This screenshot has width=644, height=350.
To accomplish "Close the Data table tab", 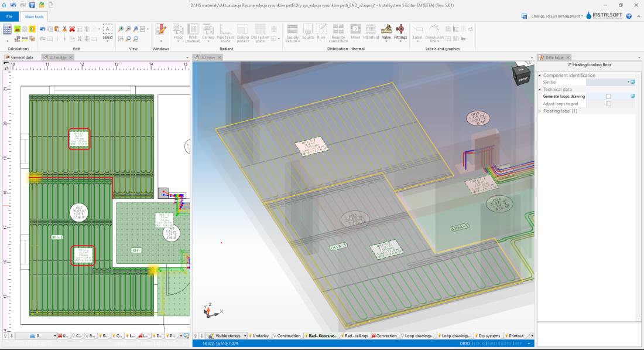I will [568, 57].
